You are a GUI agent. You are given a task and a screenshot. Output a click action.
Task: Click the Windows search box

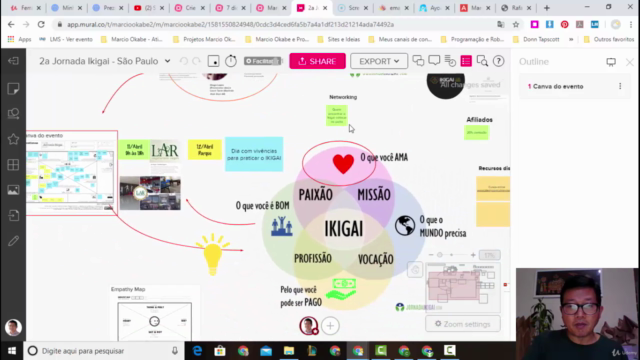tap(104, 351)
